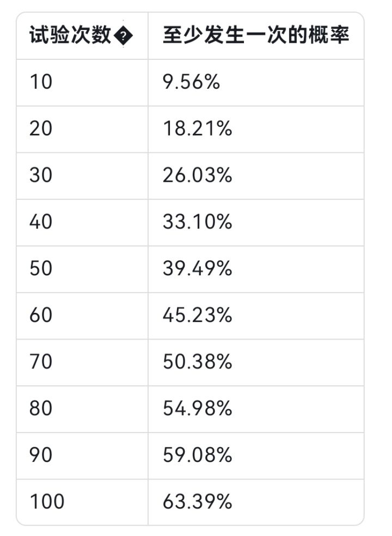The image size is (392, 536).
Task: Select the 59.08% probability cell
Action: coord(197,455)
